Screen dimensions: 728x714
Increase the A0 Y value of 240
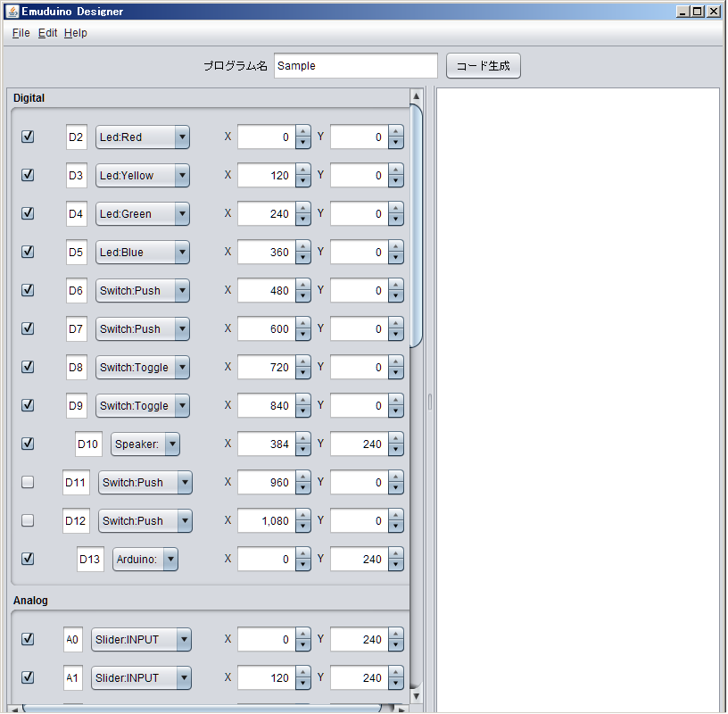[396, 634]
